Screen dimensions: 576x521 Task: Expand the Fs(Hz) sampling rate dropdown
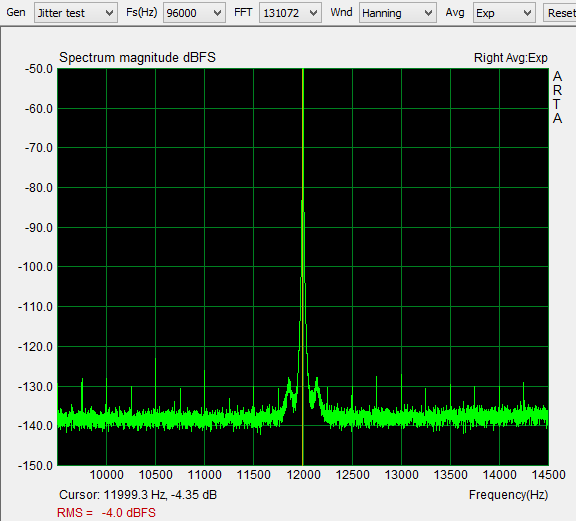(x=194, y=13)
